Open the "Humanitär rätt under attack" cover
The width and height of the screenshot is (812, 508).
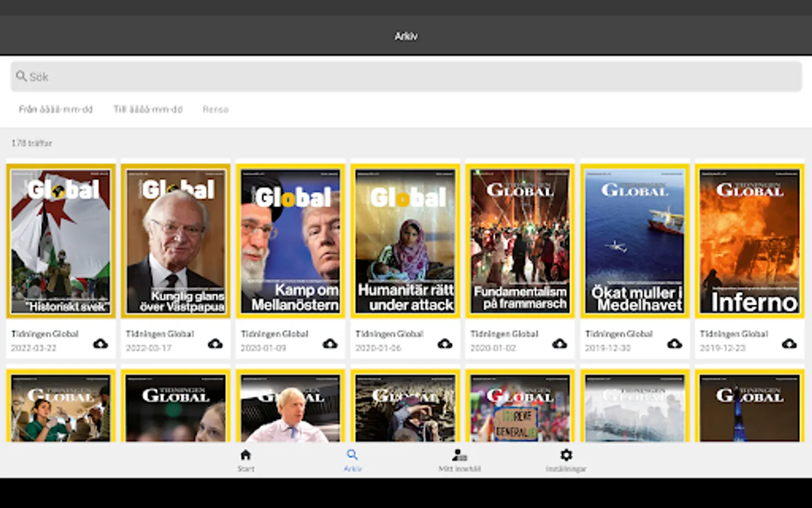click(x=405, y=241)
